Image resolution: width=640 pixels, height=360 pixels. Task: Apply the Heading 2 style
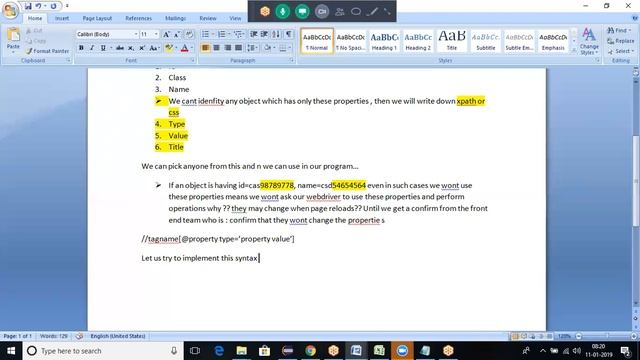[418, 41]
